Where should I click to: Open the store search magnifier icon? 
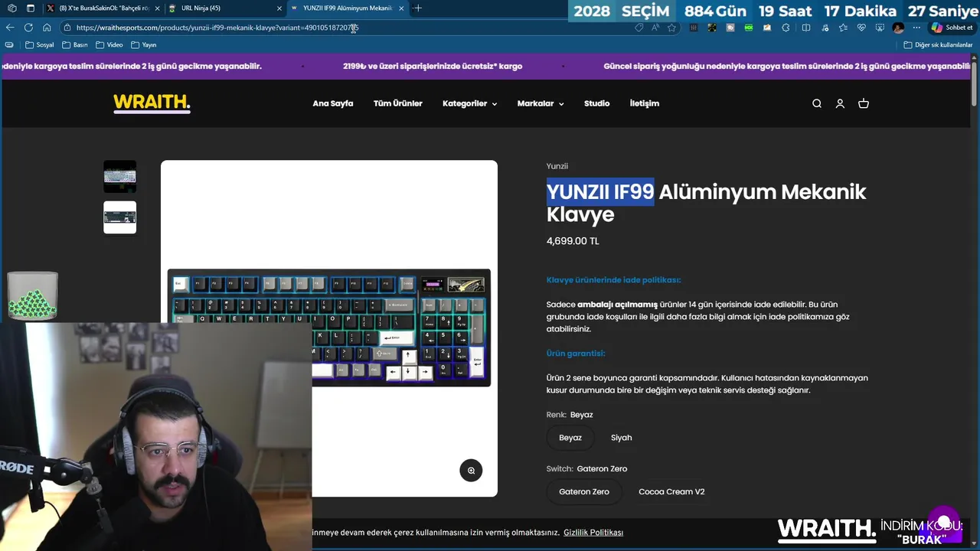coord(817,103)
